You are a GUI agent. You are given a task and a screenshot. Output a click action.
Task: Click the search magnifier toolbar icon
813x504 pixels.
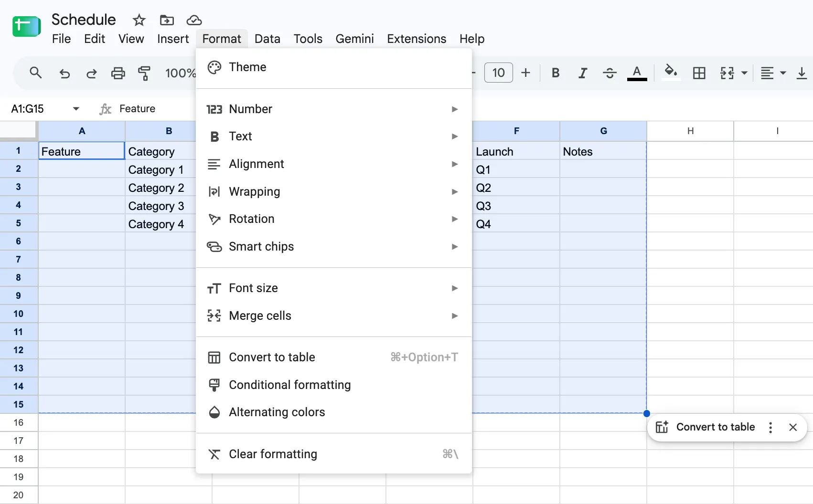click(36, 73)
